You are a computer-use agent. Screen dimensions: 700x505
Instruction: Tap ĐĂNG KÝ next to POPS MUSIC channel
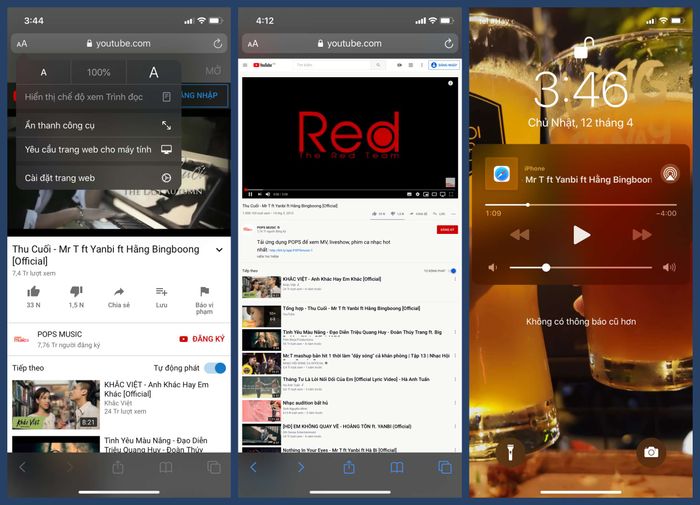click(201, 339)
